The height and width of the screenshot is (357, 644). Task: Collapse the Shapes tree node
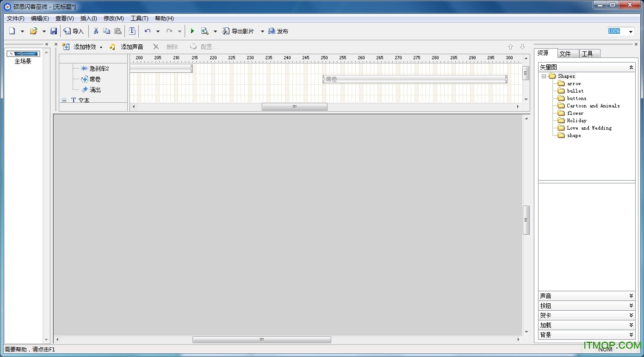[544, 76]
